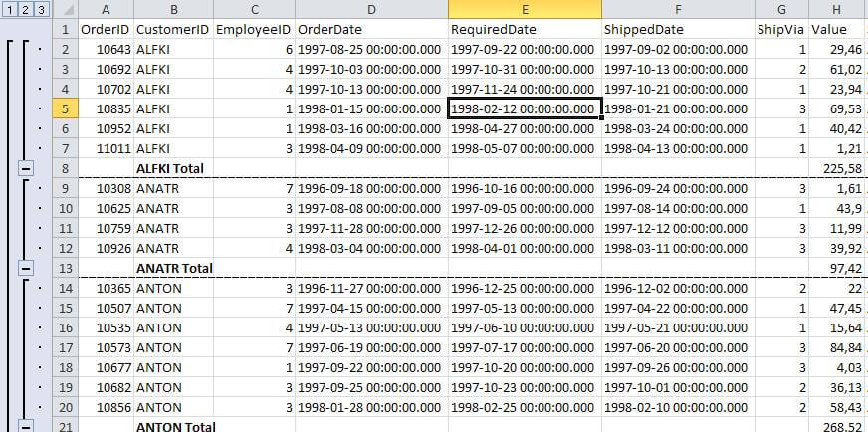Click the OrderID header cell
The image size is (868, 432).
[x=107, y=29]
